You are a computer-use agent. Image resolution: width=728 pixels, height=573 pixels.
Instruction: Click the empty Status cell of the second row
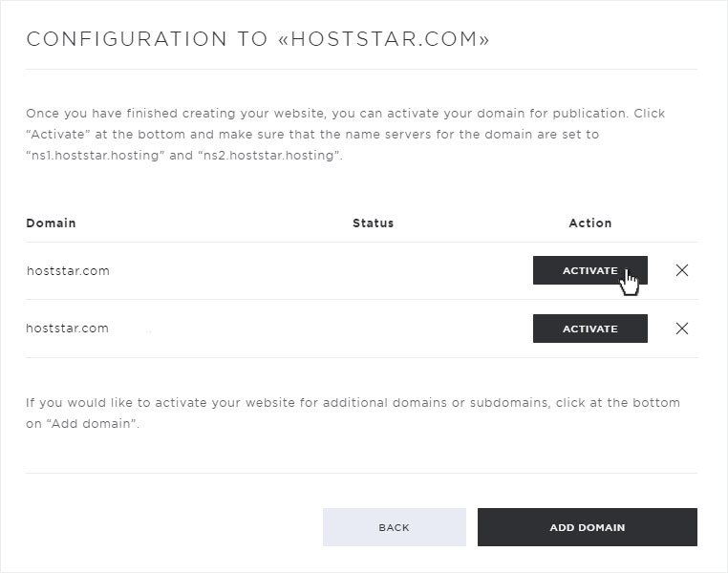374,329
